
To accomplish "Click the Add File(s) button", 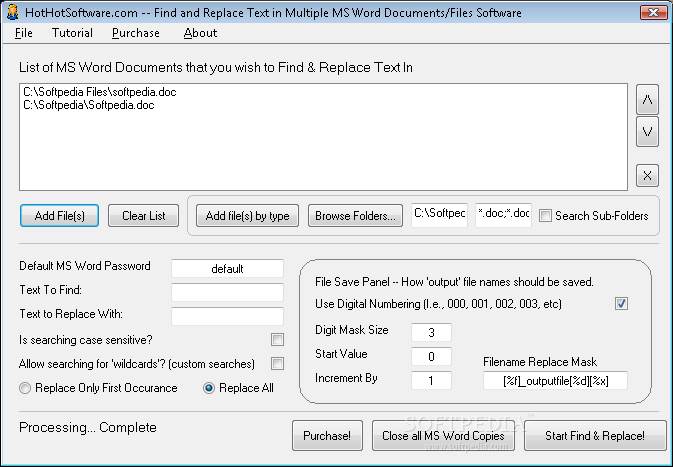I will [59, 215].
